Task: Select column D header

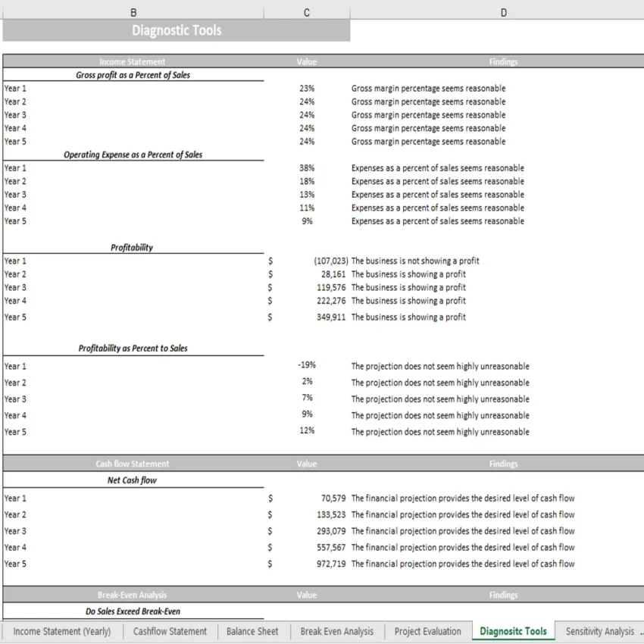Action: [x=503, y=12]
